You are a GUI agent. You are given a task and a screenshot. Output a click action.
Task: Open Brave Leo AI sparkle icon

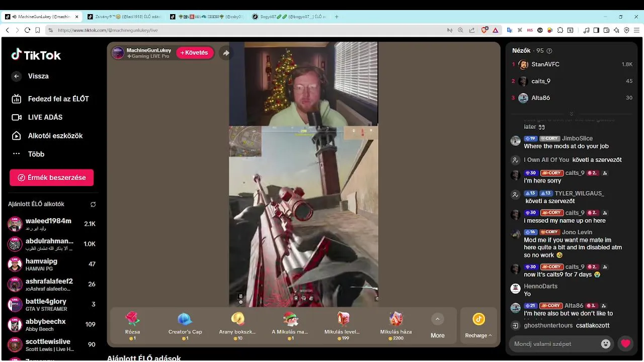616,30
